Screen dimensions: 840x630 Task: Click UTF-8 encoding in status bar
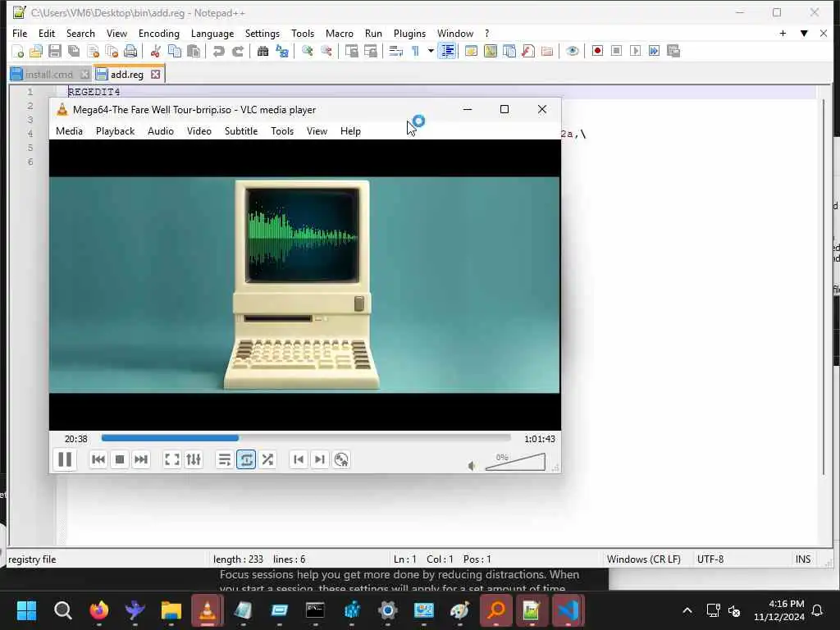(x=710, y=559)
